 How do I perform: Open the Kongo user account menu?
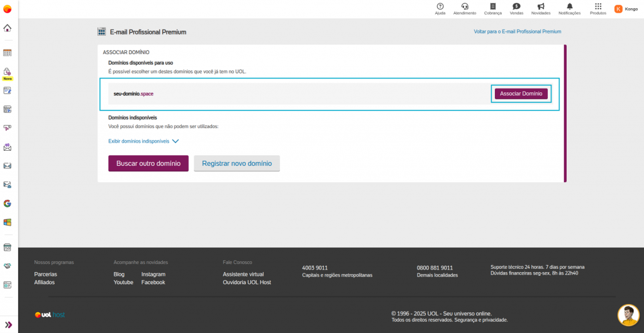(x=626, y=9)
